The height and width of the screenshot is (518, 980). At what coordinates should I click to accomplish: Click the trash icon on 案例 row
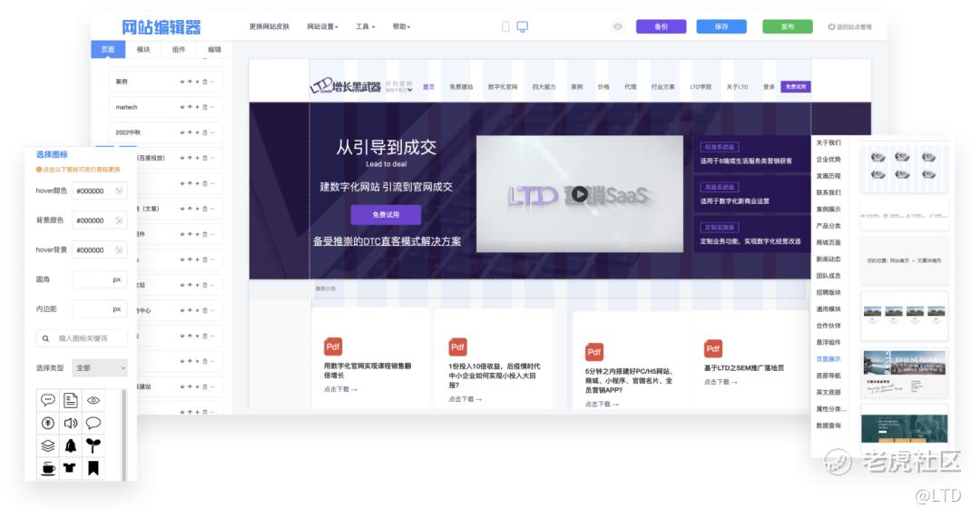coord(204,82)
